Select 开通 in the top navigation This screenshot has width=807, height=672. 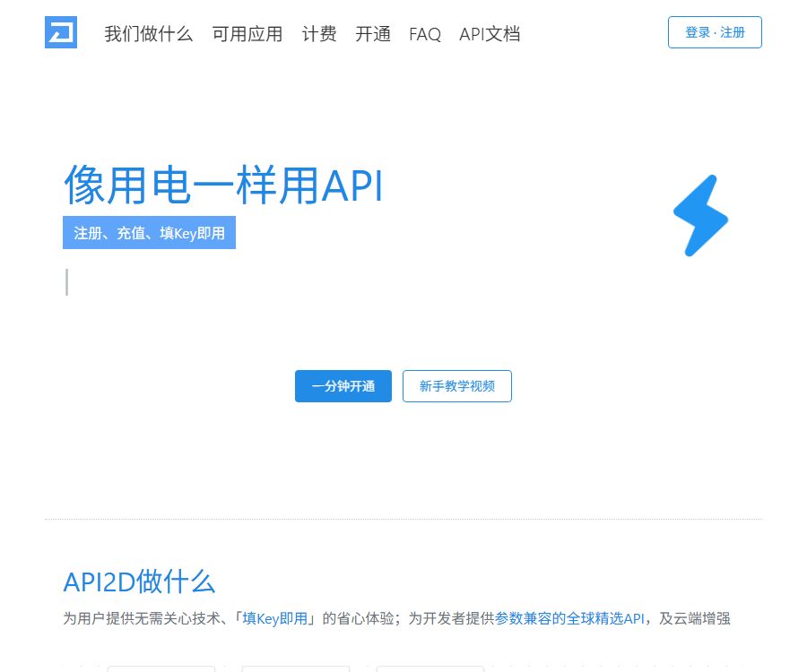click(x=373, y=34)
